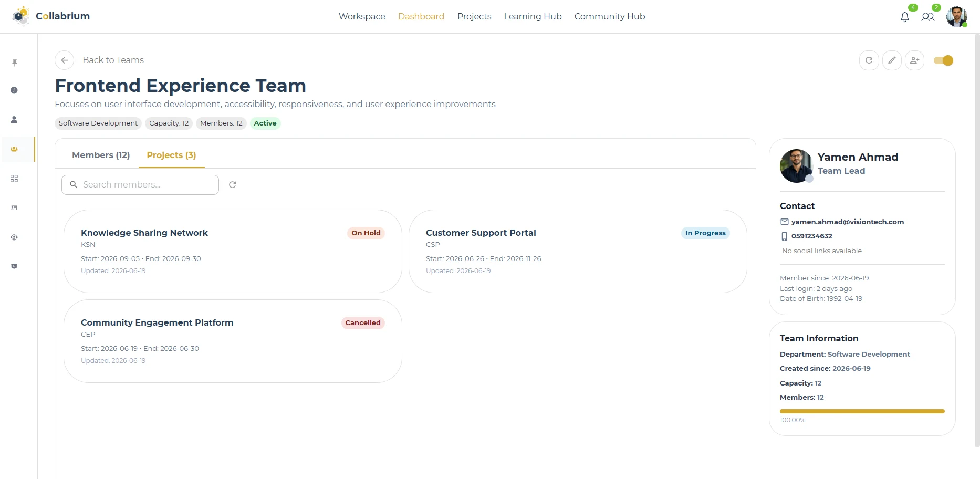Open the single-person profile sidebar icon
The width and height of the screenshot is (980, 479).
coord(14,120)
